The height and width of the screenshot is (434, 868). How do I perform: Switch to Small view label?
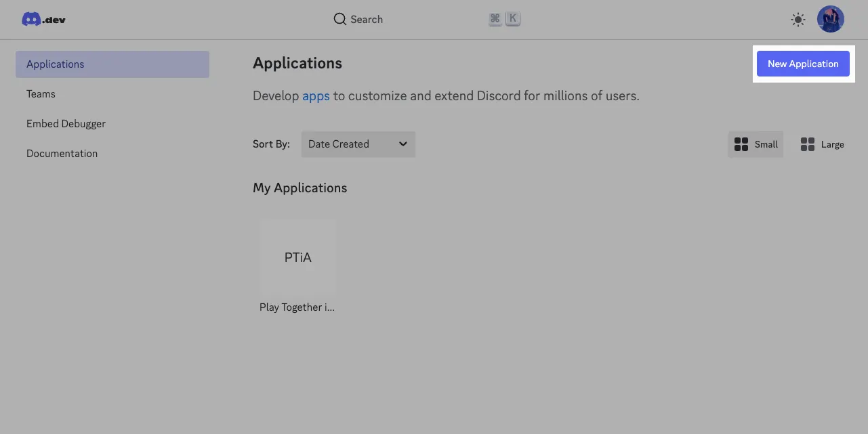tap(766, 144)
